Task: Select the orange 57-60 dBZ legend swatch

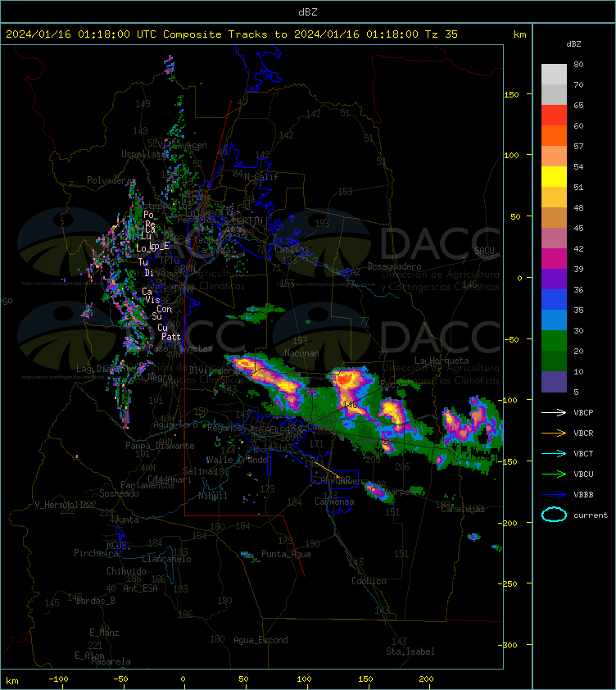Action: click(554, 135)
